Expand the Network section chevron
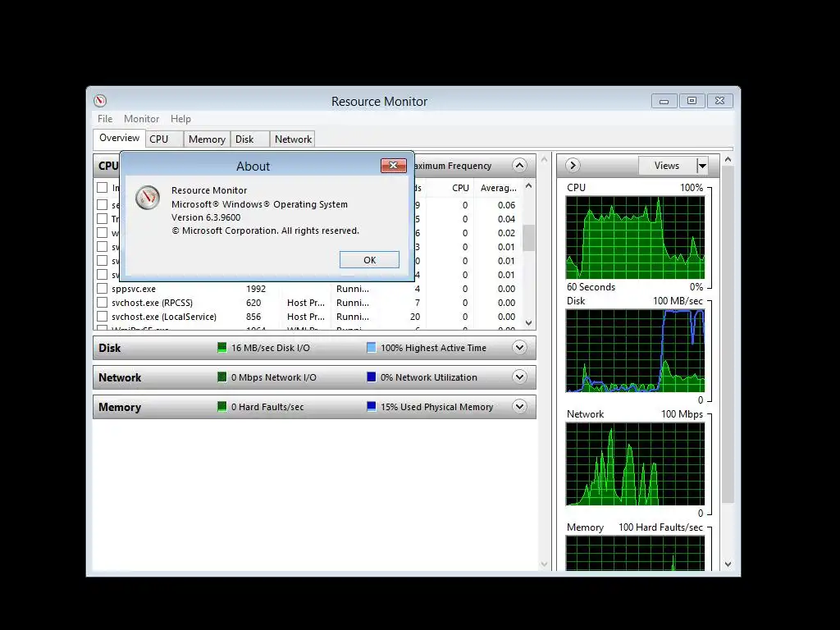 519,377
